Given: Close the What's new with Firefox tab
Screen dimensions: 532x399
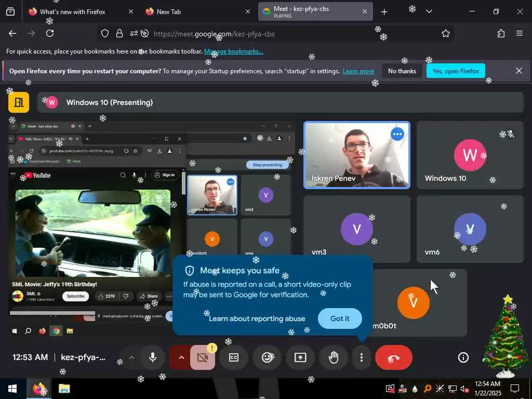Looking at the screenshot, I should pos(130,12).
